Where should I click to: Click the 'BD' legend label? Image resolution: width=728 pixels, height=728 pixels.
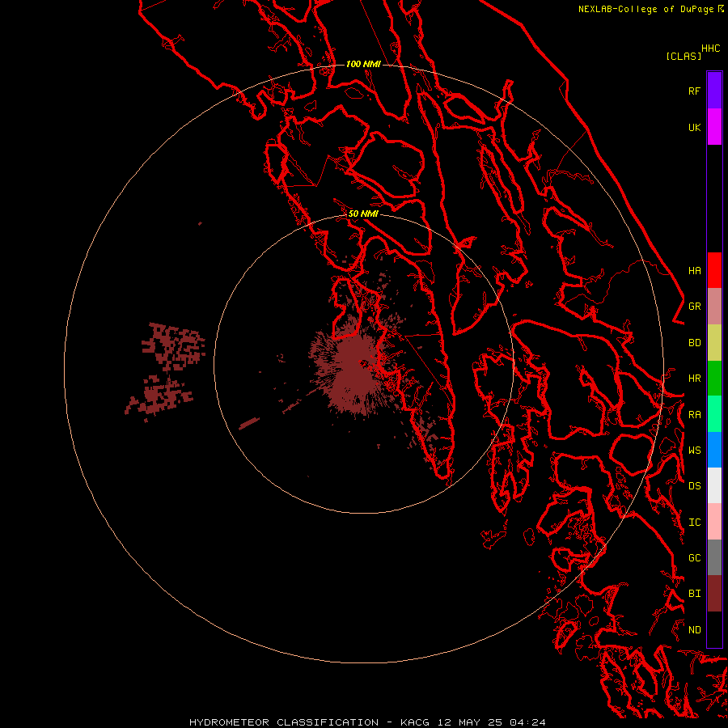pos(694,343)
